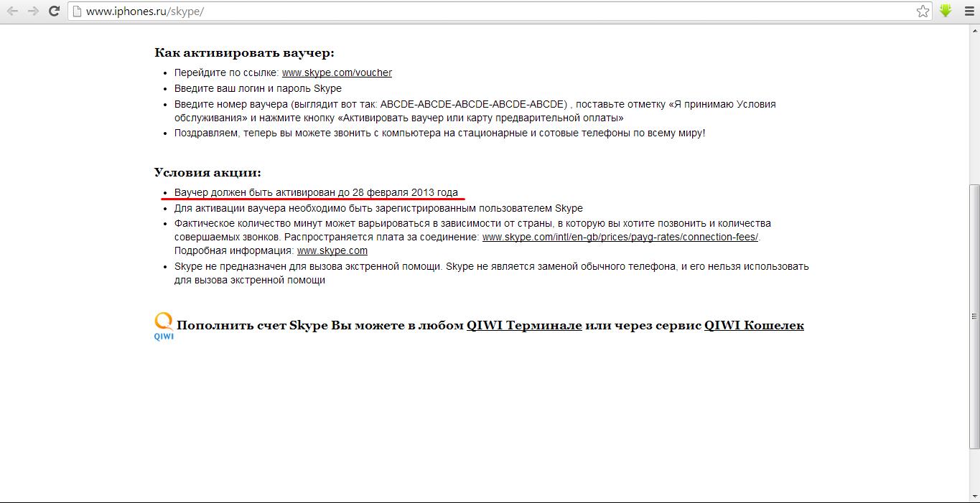Click the scrollbar up arrow
980x503 pixels.
[x=974, y=29]
